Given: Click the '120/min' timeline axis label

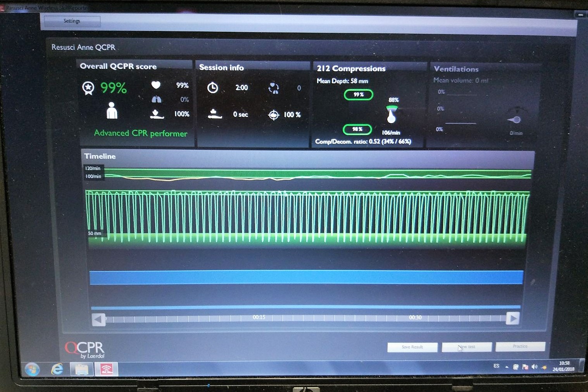Looking at the screenshot, I should [x=93, y=168].
